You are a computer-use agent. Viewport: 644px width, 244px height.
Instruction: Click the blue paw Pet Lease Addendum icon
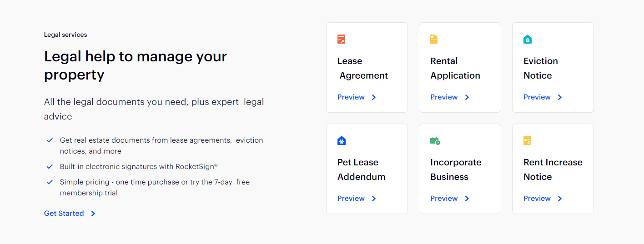point(342,140)
